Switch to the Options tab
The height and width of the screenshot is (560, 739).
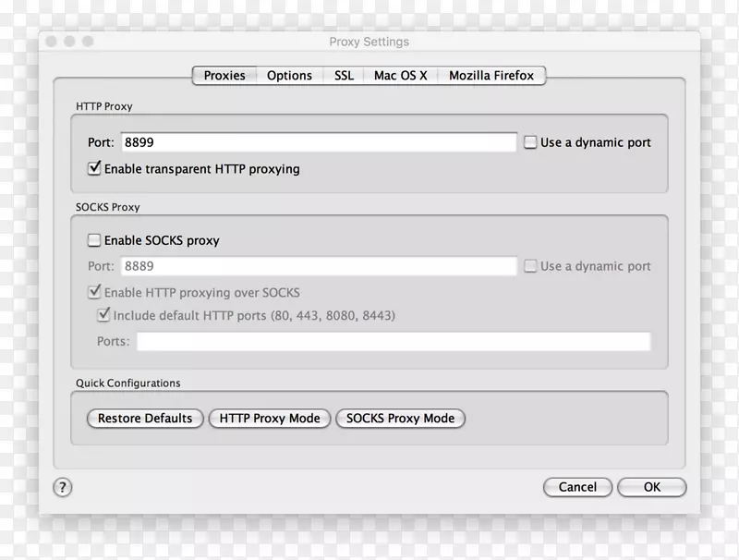coord(289,76)
